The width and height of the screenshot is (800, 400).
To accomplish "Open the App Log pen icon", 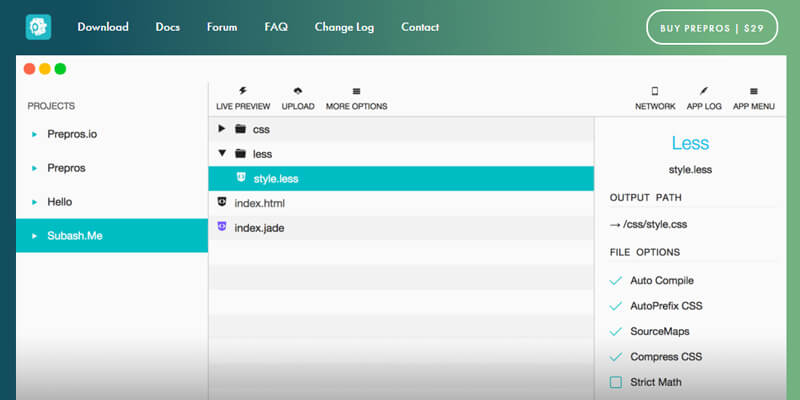I will pos(704,91).
